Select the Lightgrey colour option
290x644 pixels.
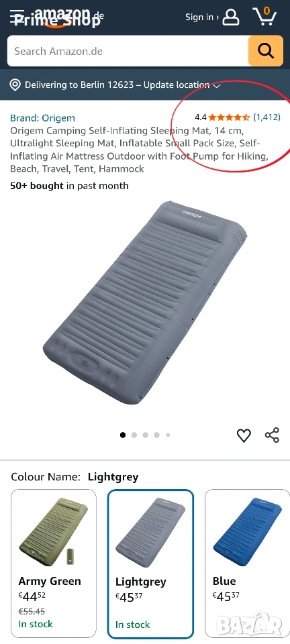point(150,563)
